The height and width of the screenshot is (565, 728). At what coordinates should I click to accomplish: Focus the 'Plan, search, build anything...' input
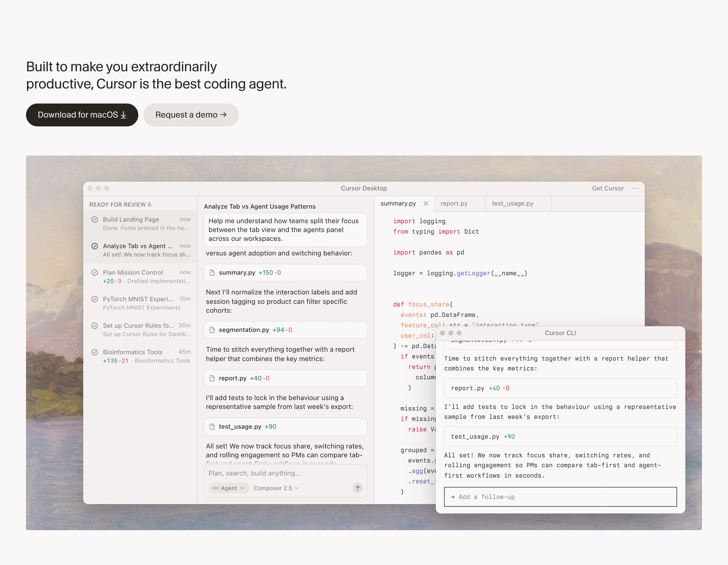tap(286, 473)
